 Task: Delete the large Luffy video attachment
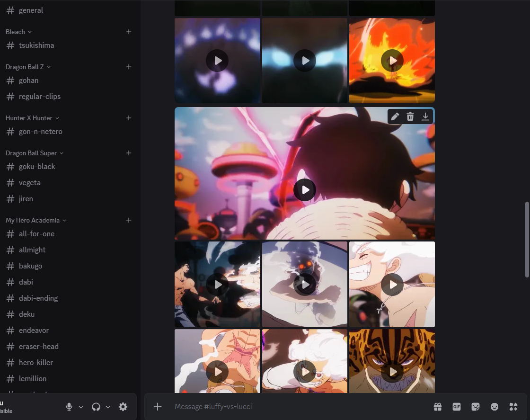[x=410, y=116]
